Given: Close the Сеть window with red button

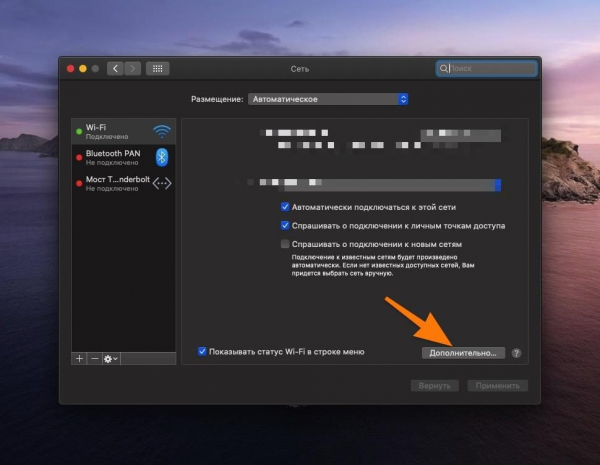Looking at the screenshot, I should pos(70,69).
